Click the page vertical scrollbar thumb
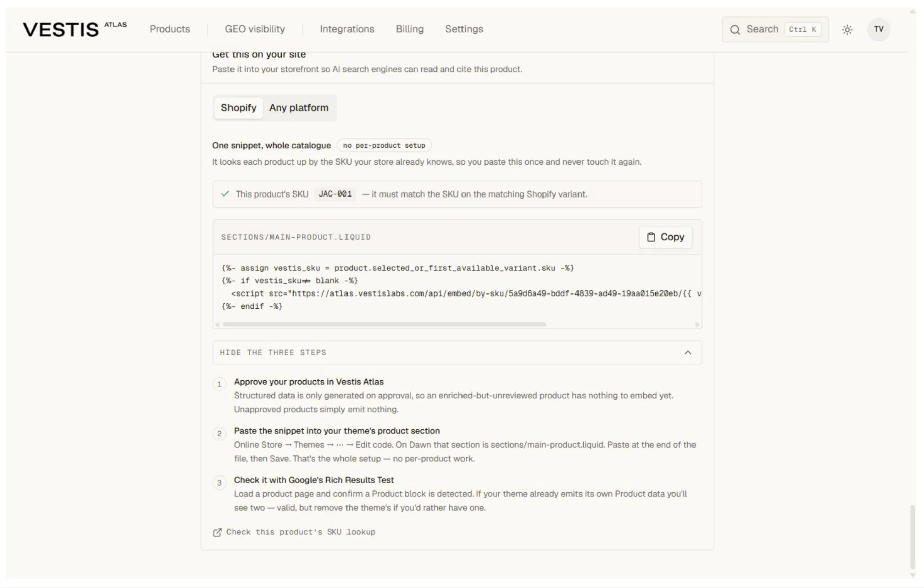 (x=912, y=537)
